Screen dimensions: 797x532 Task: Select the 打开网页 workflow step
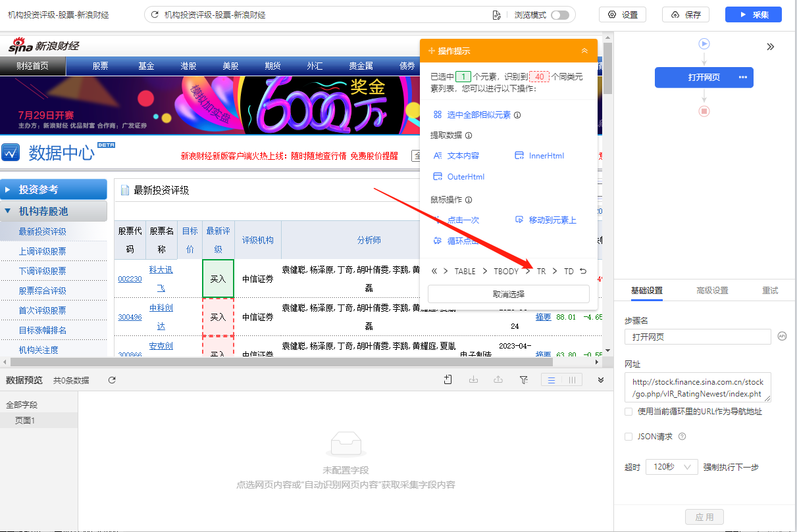pyautogui.click(x=704, y=78)
